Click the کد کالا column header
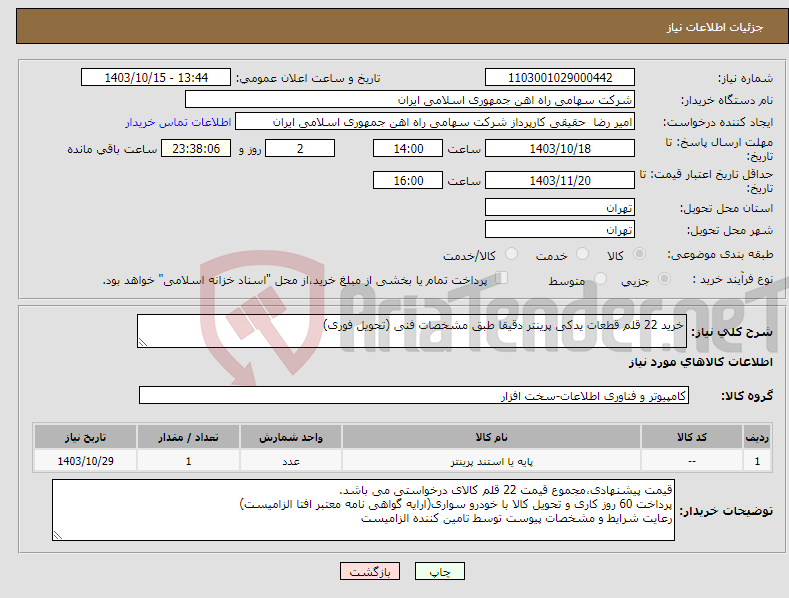Screen dimensions: 789x598 coord(692,437)
